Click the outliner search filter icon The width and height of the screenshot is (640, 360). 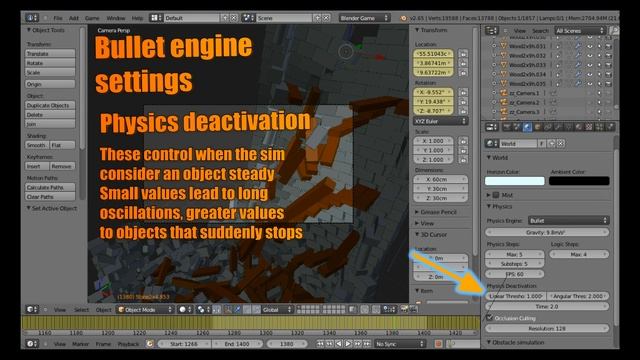(x=613, y=31)
